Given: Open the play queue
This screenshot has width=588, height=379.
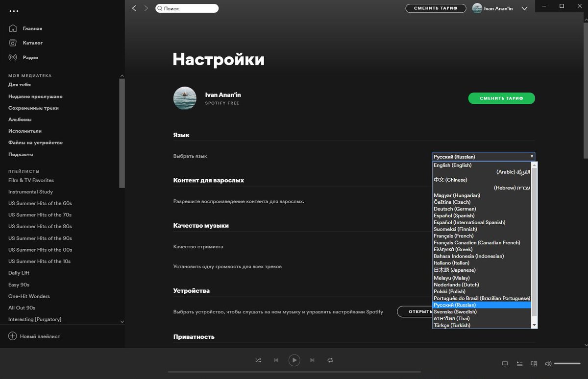Looking at the screenshot, I should click(x=519, y=364).
